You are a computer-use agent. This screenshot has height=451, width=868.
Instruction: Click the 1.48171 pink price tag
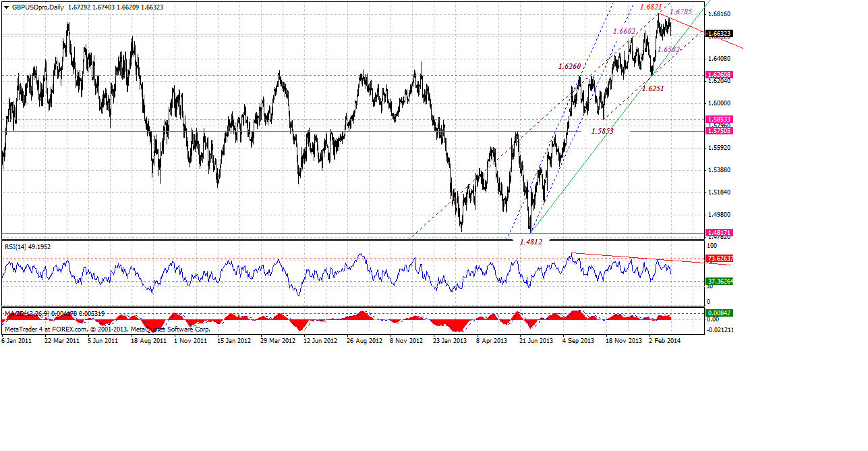(x=719, y=232)
